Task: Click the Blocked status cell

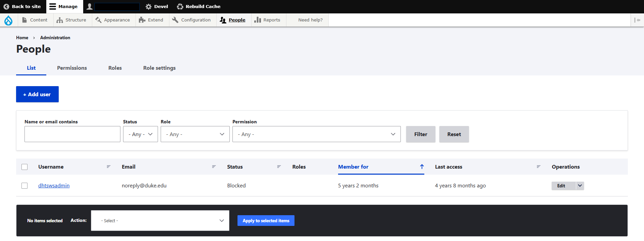Action: point(236,185)
